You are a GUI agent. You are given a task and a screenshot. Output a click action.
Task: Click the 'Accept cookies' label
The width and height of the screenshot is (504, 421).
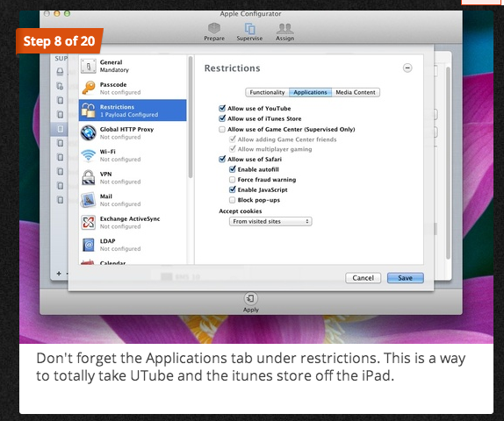tap(240, 211)
